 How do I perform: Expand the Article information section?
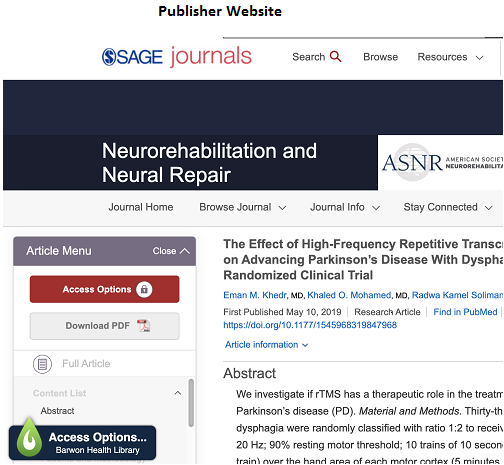[266, 345]
